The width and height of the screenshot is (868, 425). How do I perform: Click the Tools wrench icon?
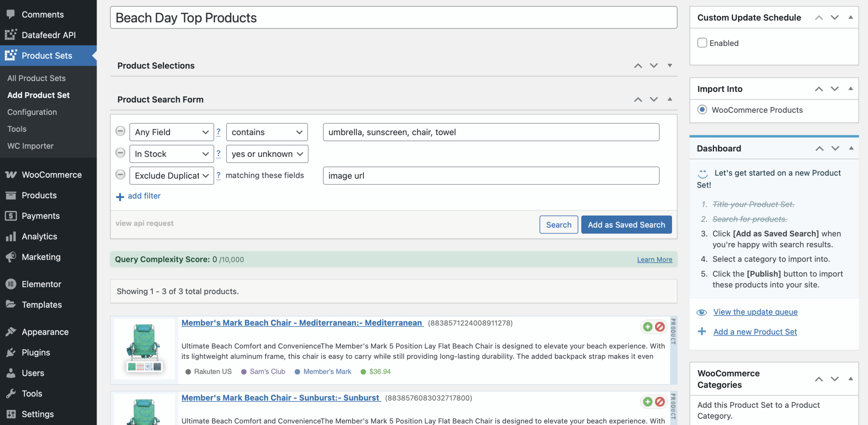(11, 393)
